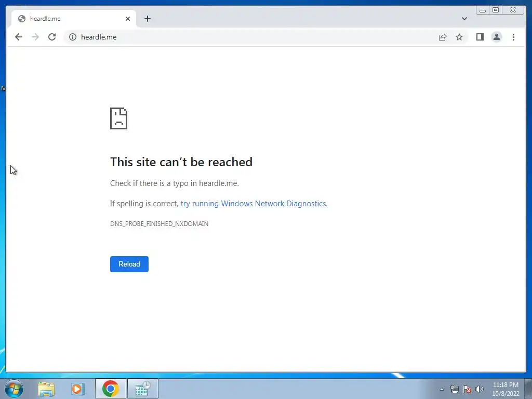
Task: Open the Windows Network Diagnostics link
Action: click(x=254, y=204)
